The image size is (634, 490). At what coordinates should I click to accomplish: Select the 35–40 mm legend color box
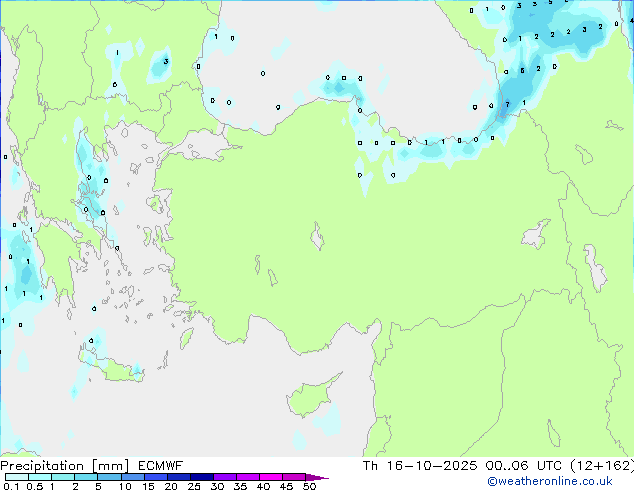coord(248,477)
